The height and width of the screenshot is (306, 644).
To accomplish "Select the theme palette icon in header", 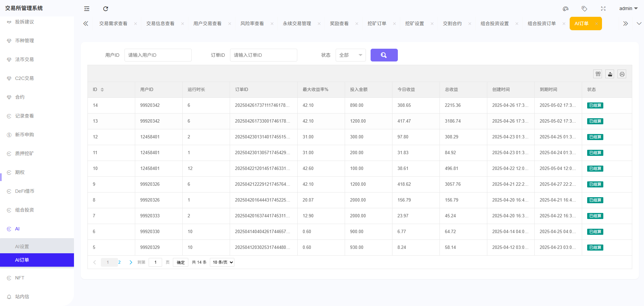I will pos(565,9).
